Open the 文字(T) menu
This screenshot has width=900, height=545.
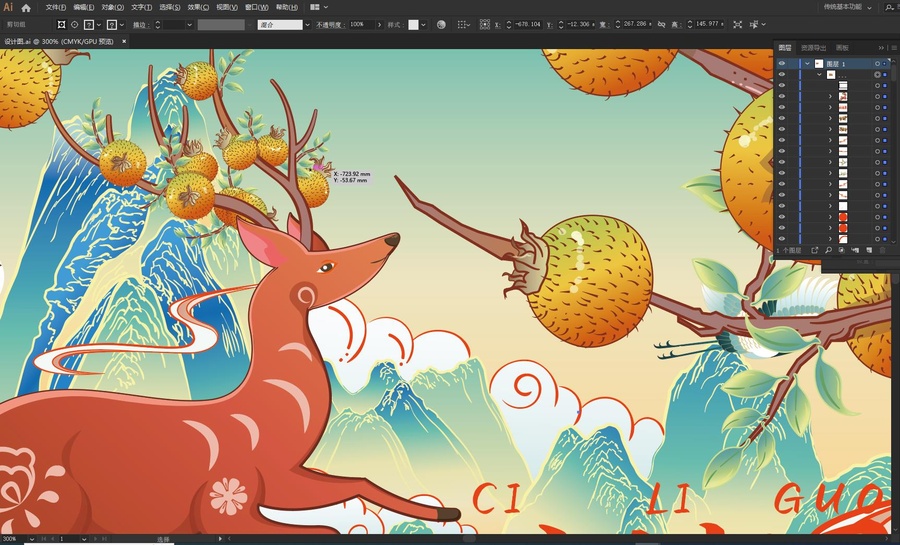[141, 7]
